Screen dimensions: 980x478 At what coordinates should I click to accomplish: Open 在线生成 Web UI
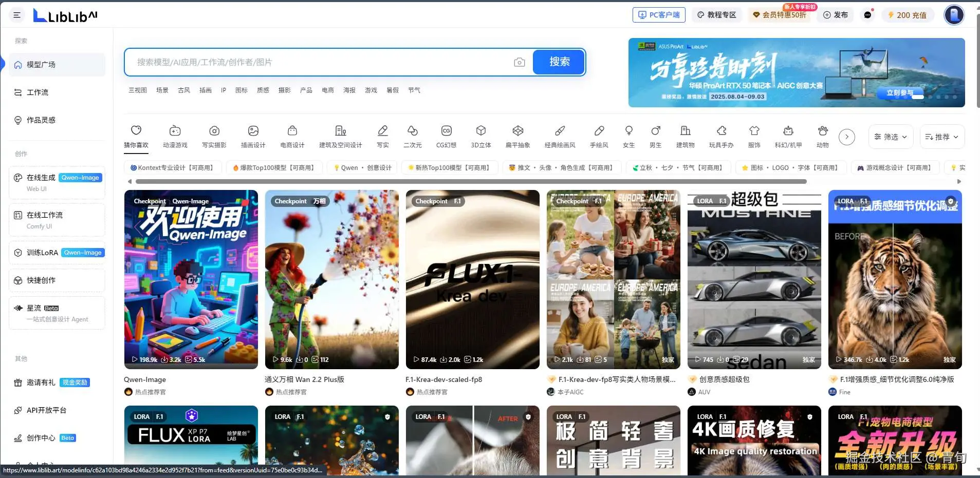pyautogui.click(x=57, y=182)
